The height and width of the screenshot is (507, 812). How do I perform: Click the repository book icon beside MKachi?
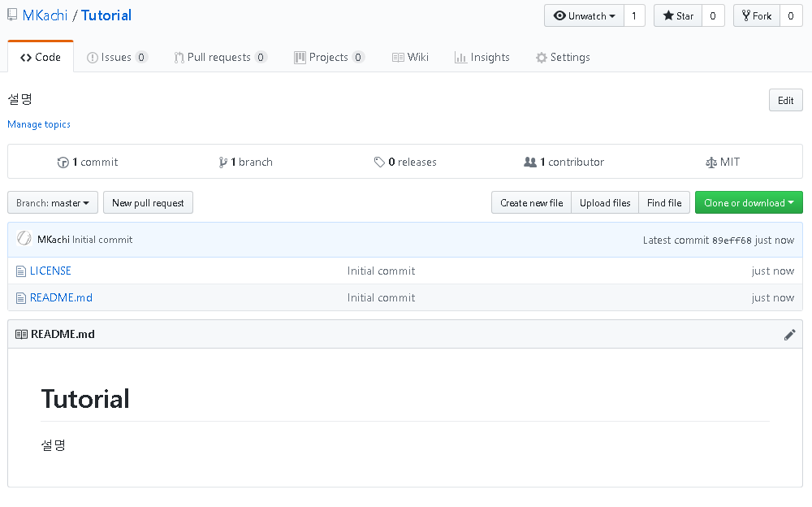[x=12, y=15]
